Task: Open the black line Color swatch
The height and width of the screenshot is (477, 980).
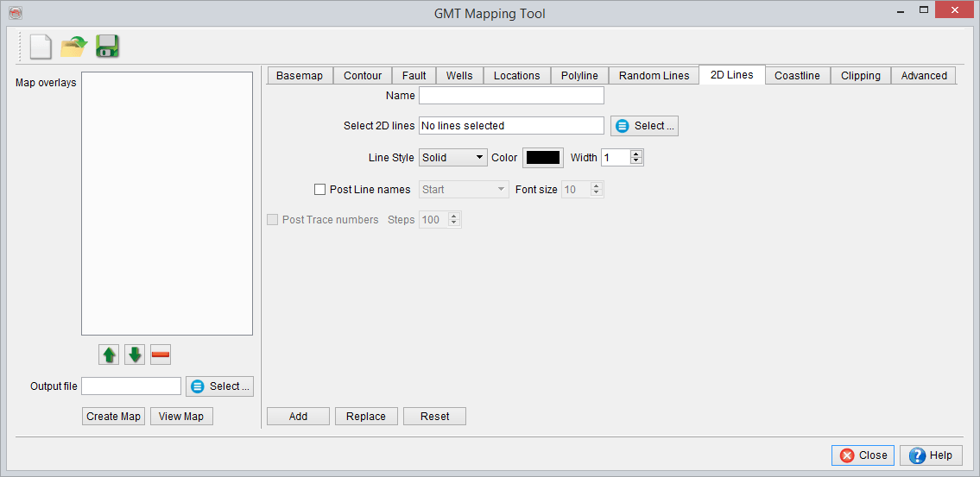Action: (543, 158)
